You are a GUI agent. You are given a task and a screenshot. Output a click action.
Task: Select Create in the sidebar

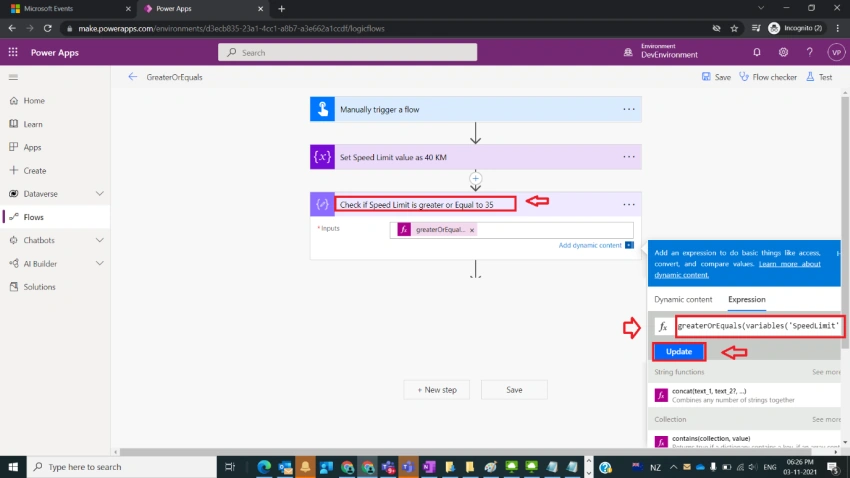[34, 171]
